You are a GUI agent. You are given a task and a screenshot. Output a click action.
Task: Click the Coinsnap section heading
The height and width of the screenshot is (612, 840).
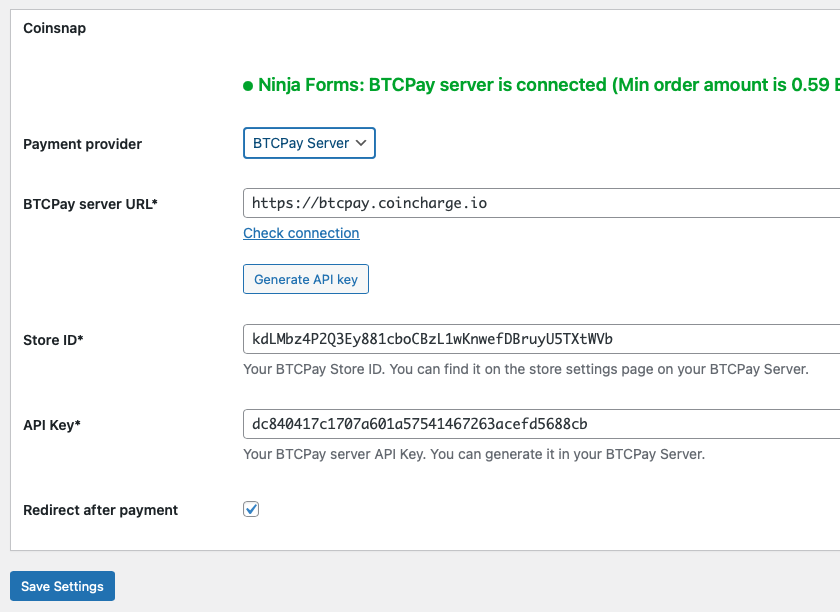(x=55, y=28)
